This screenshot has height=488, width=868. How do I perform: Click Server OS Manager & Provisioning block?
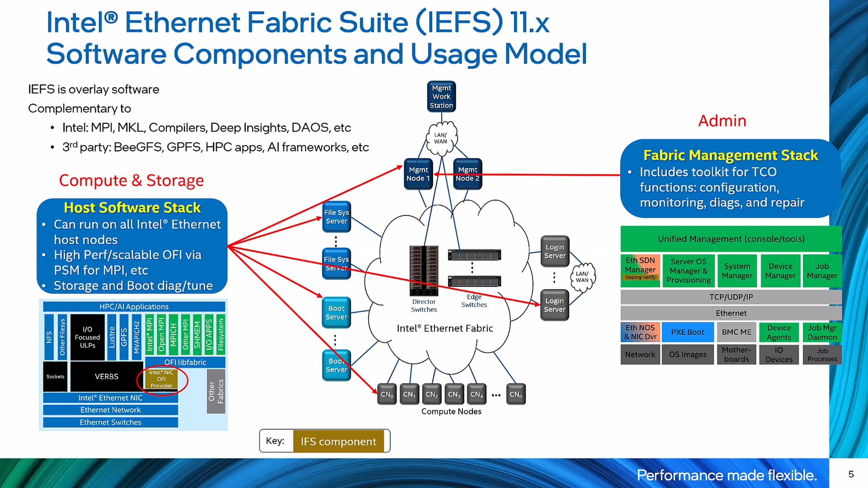688,270
